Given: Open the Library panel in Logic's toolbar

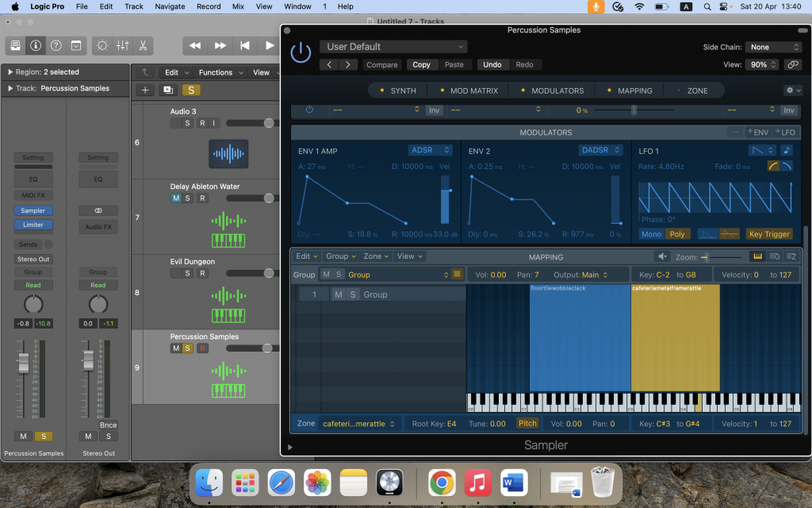Looking at the screenshot, I should click(x=16, y=45).
